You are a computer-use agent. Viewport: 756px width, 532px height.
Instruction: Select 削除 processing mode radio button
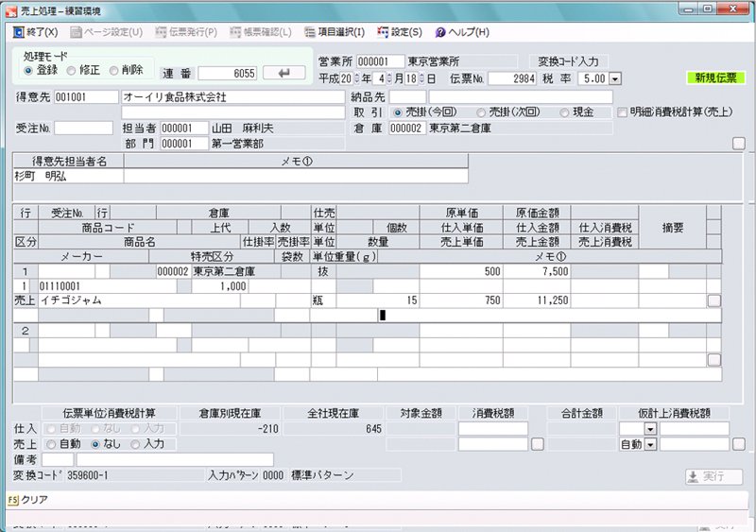(113, 71)
